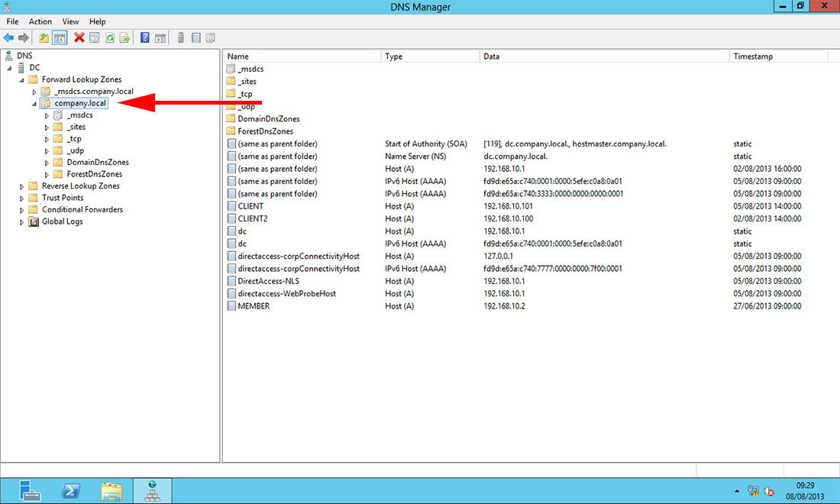Open Help with the blue question mark icon

coord(144,38)
